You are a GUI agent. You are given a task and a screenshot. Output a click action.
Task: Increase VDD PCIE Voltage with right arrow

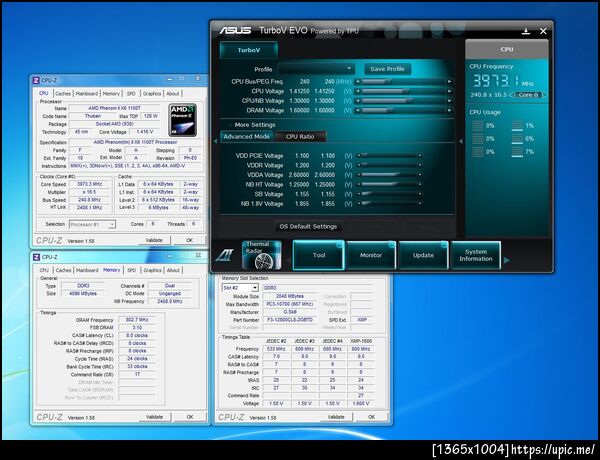(420, 156)
